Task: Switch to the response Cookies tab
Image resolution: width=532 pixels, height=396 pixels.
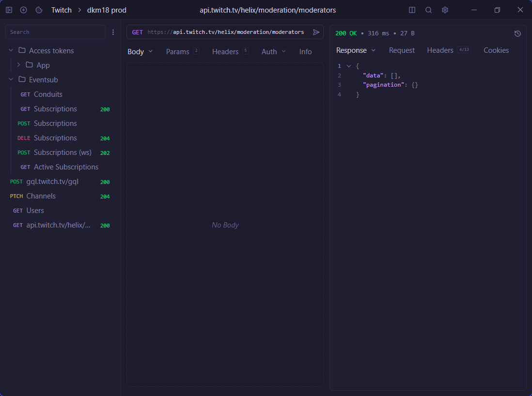Action: [x=496, y=50]
